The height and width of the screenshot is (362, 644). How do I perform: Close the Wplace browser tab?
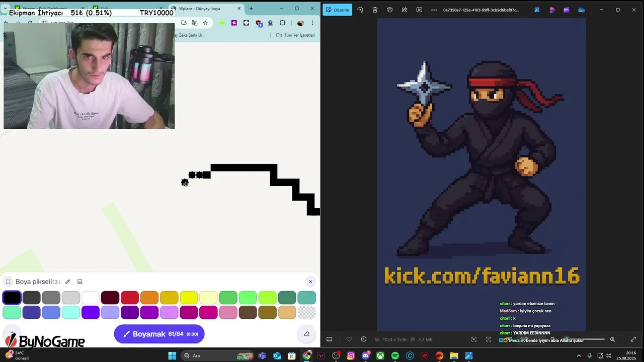(239, 9)
